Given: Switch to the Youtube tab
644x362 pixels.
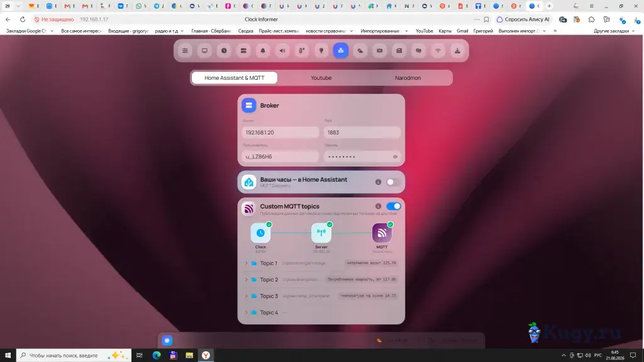Looking at the screenshot, I should [321, 77].
